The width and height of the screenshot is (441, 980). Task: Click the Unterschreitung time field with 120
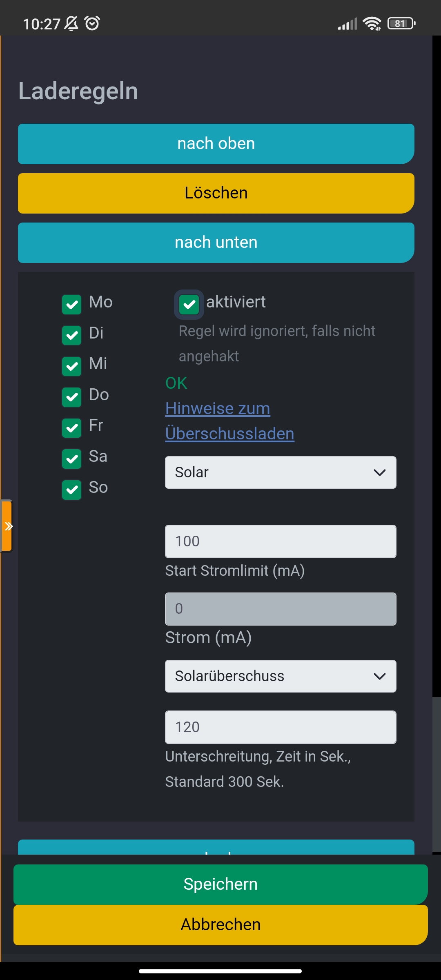(281, 727)
